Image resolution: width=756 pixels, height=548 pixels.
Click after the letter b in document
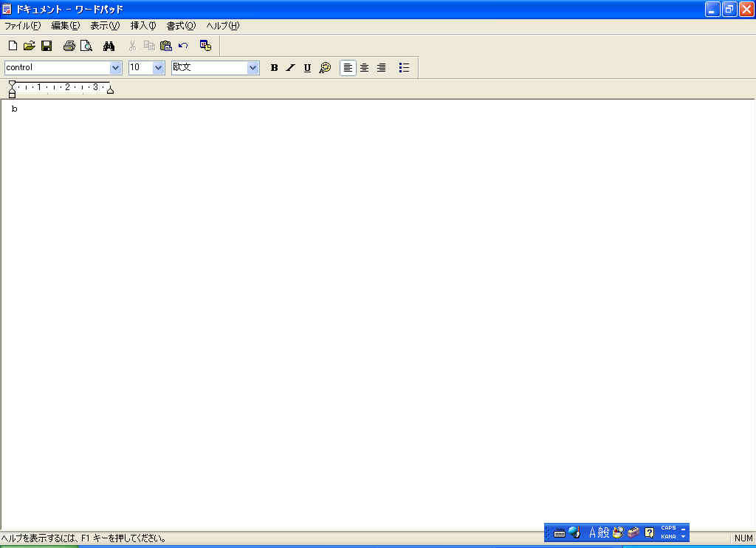pyautogui.click(x=18, y=109)
